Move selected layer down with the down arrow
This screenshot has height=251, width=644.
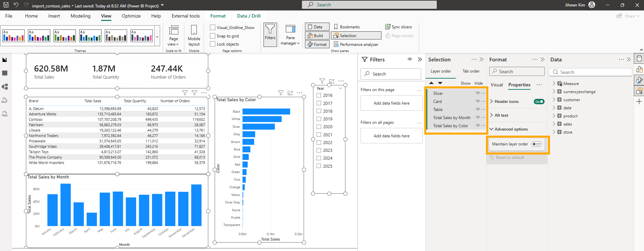click(x=440, y=83)
